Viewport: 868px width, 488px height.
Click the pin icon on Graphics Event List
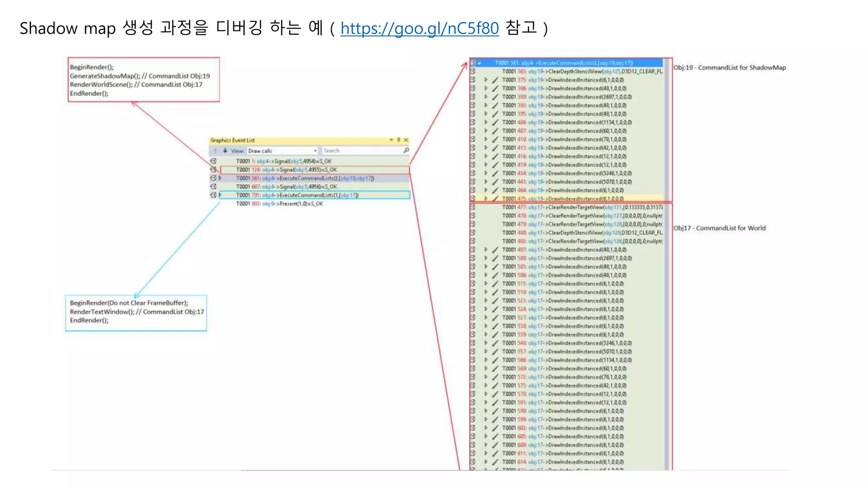coord(398,140)
